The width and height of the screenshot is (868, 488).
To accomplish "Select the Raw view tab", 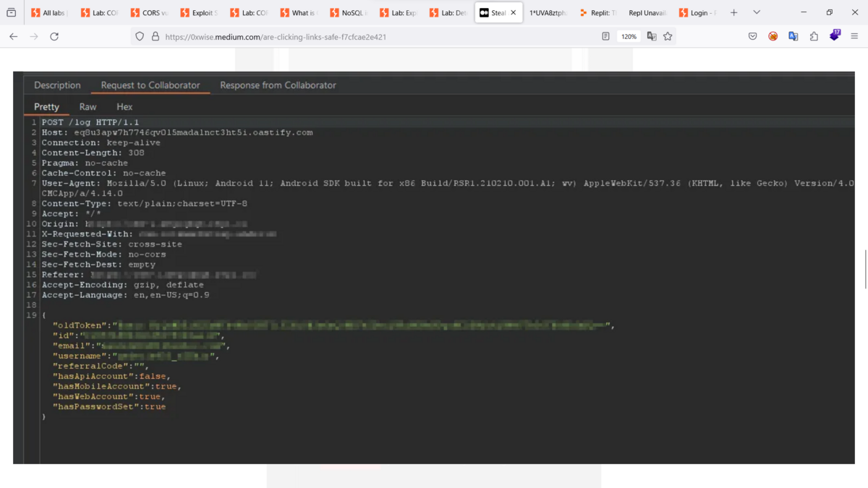I will (x=88, y=107).
